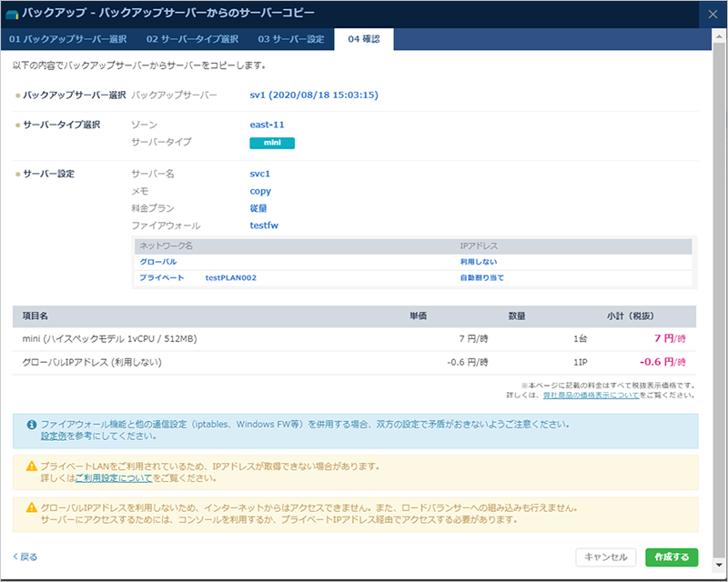Go back using the 戻る link
The width and height of the screenshot is (728, 582).
coord(25,557)
